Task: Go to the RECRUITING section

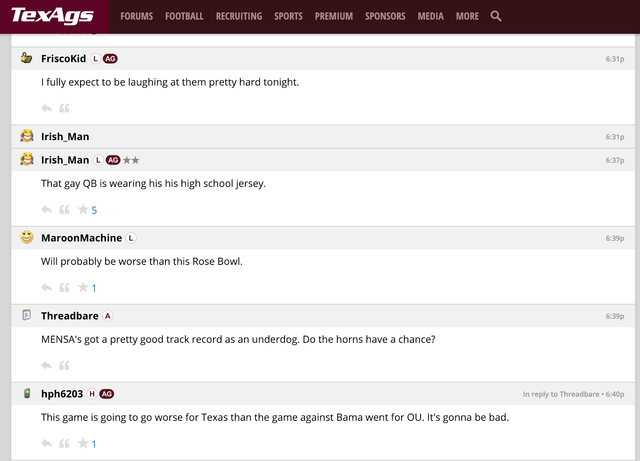Action: coord(238,16)
